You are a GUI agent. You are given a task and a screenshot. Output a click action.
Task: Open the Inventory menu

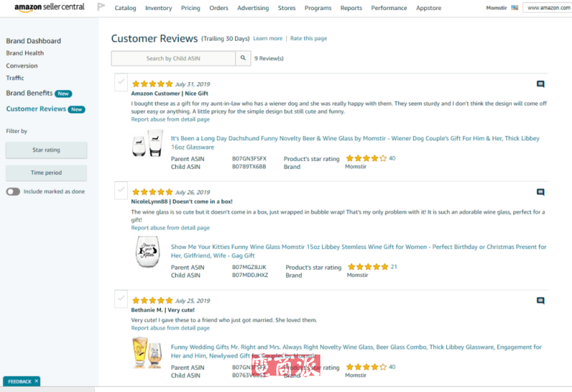coord(158,8)
